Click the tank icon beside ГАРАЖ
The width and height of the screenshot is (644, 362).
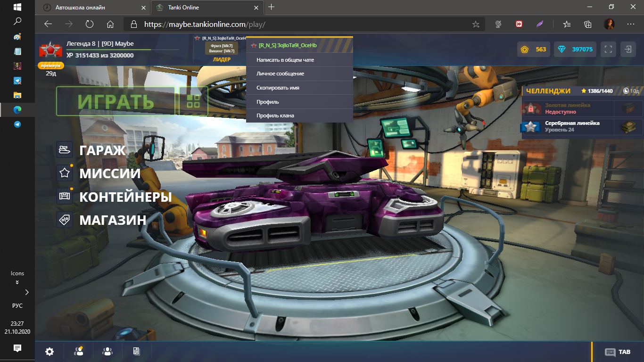pos(65,150)
